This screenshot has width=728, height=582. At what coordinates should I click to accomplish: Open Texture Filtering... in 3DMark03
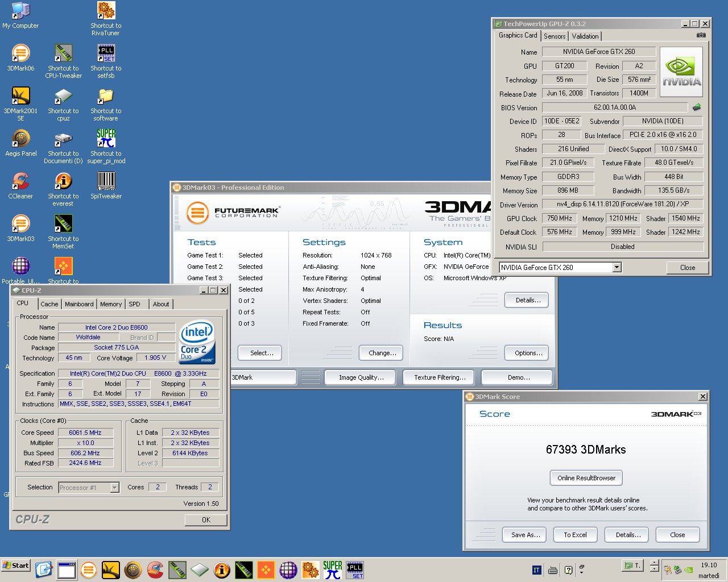tap(440, 377)
